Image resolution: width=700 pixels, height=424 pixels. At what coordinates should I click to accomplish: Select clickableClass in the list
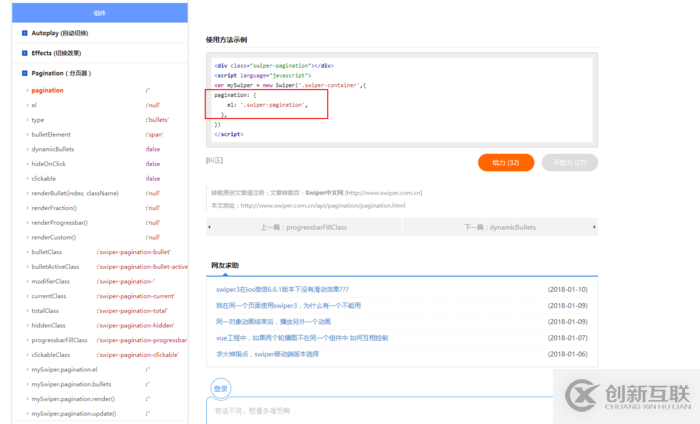[51, 355]
